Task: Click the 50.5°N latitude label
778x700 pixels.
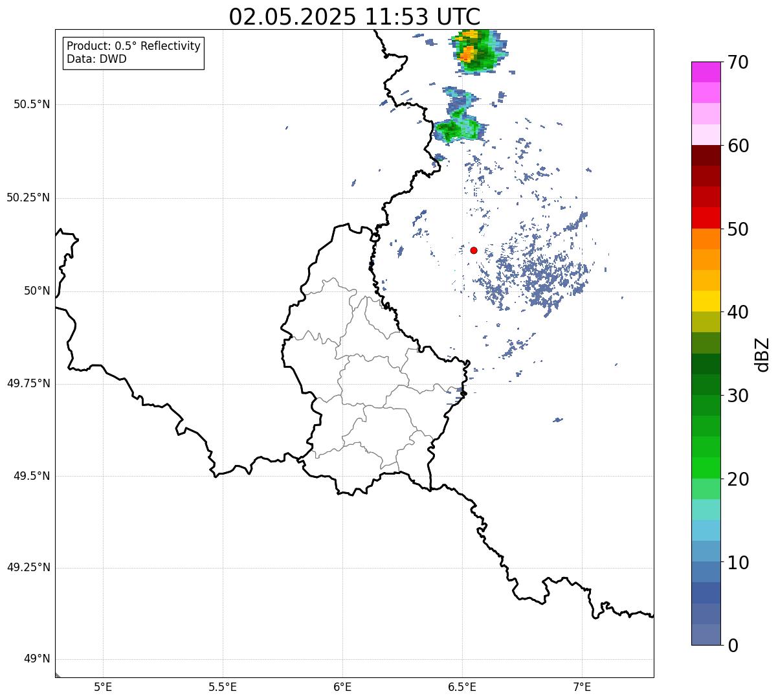Action: 31,104
